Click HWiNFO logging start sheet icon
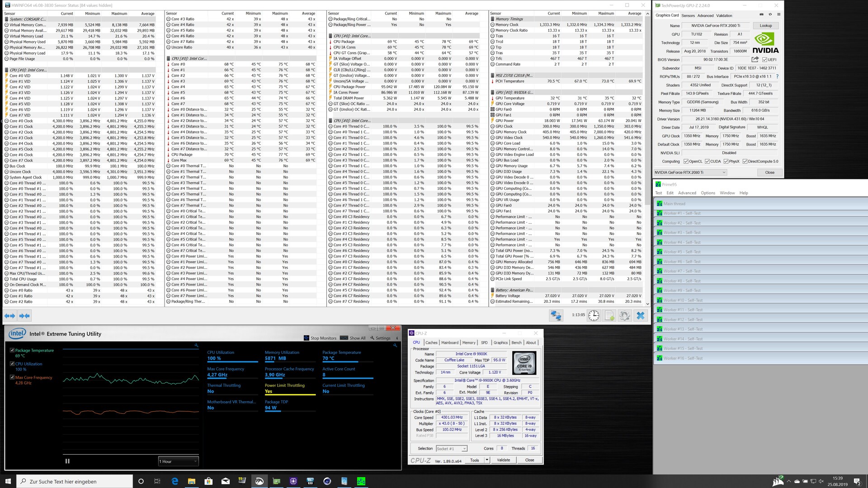Viewport: 868px width, 488px height. coord(609,316)
